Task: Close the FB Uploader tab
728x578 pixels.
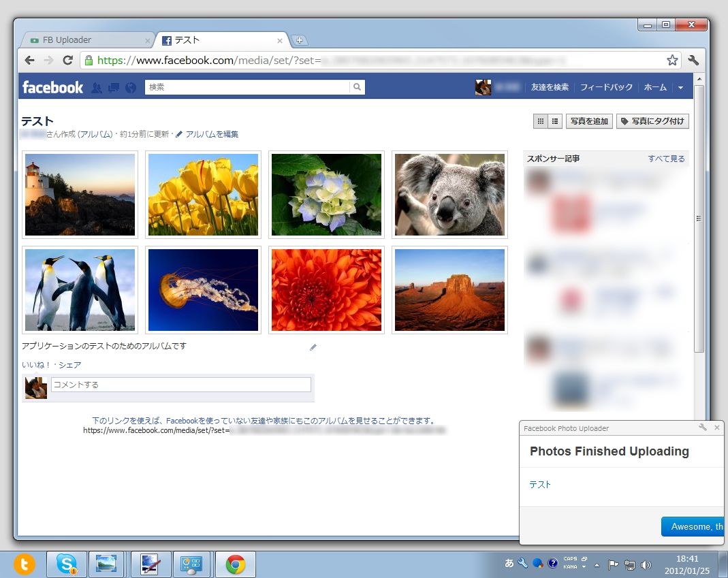Action: tap(147, 41)
